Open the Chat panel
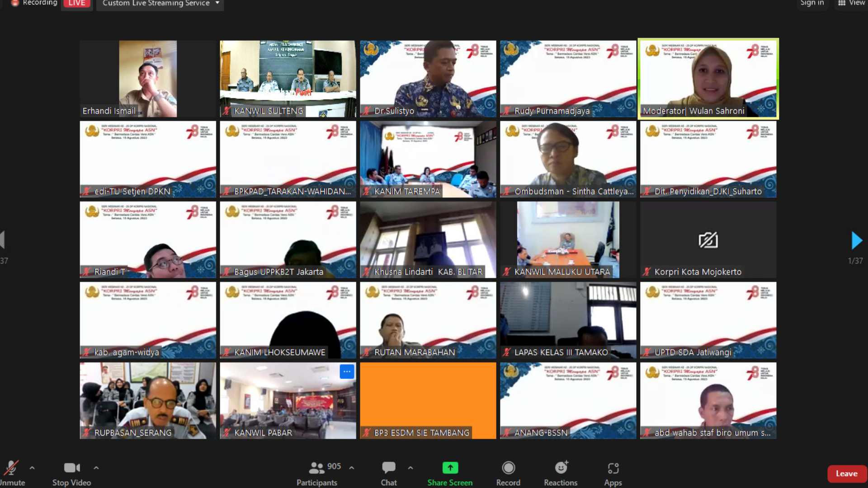 [388, 468]
